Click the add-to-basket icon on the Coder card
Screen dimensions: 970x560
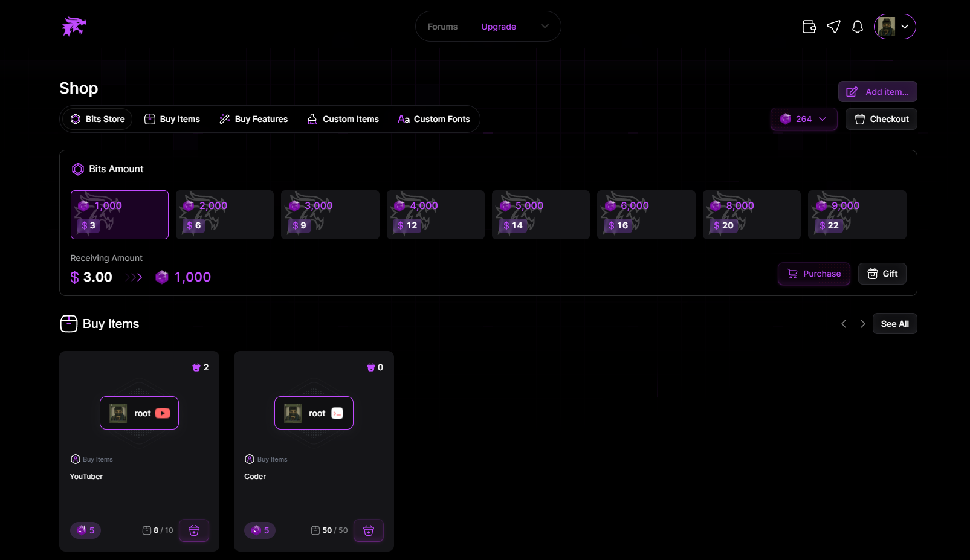pos(369,530)
